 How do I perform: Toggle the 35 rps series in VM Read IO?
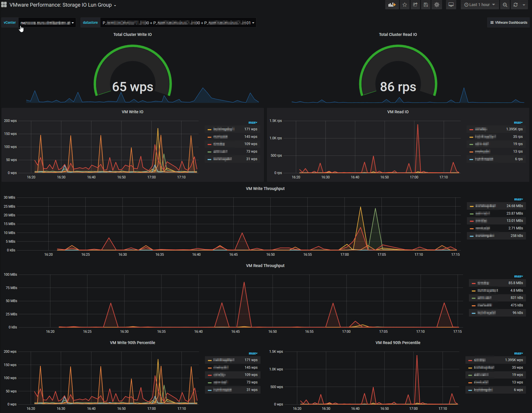pos(485,137)
